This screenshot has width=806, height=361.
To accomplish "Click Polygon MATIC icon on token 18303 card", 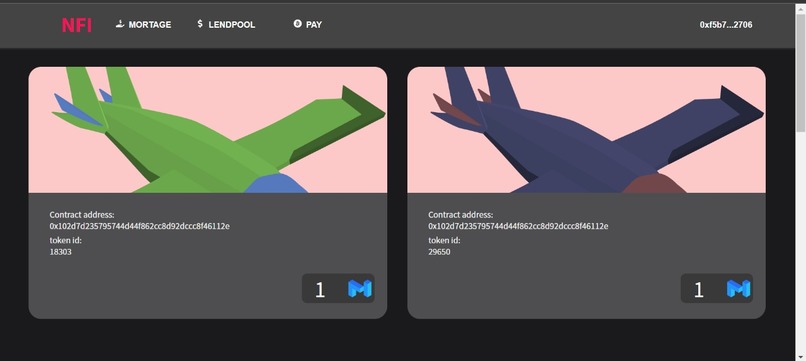I will [359, 288].
